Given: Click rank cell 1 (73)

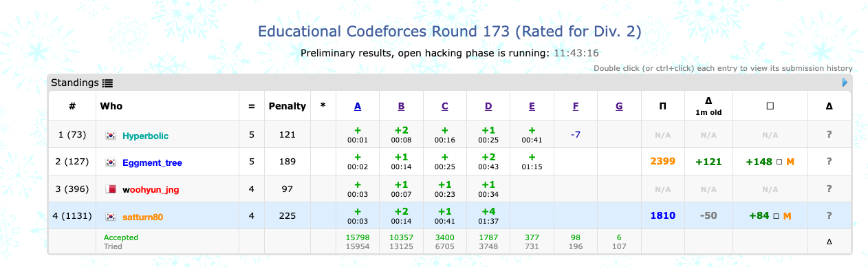Looking at the screenshot, I should (72, 135).
